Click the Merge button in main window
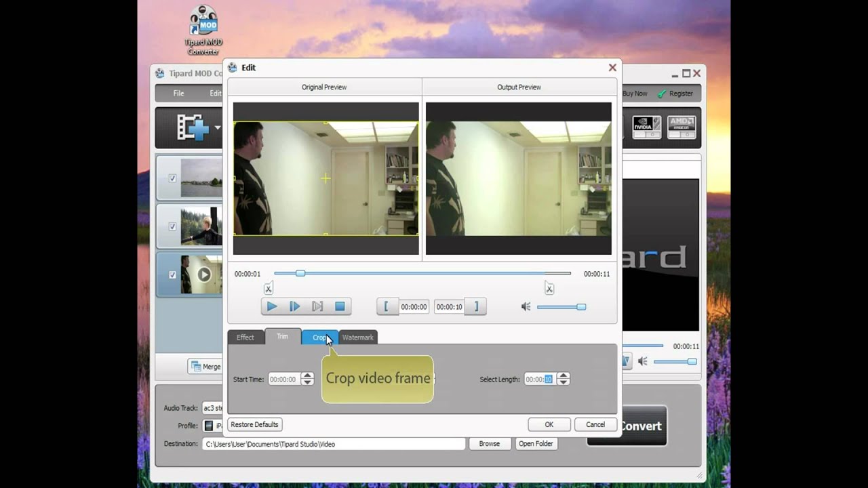Image resolution: width=868 pixels, height=488 pixels. [x=206, y=367]
